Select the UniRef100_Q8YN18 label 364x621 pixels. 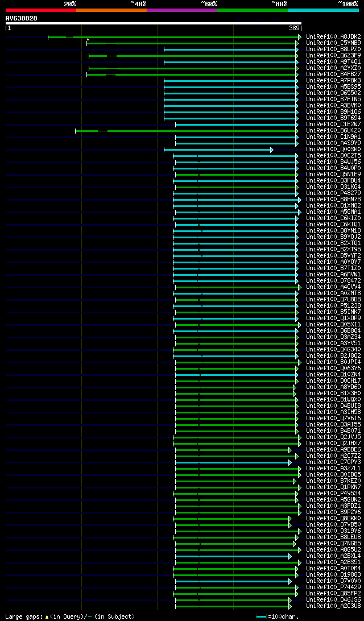click(333, 230)
